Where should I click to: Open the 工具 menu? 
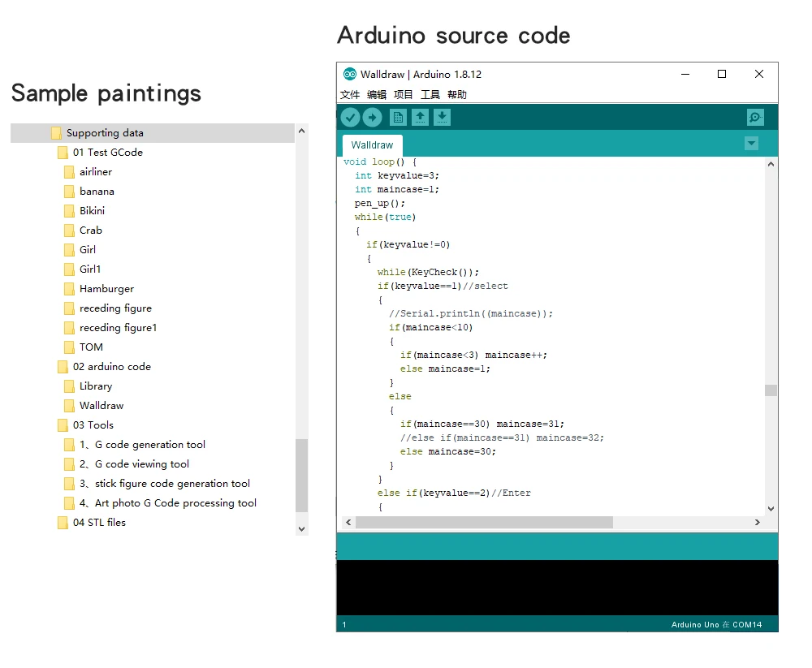pos(430,95)
